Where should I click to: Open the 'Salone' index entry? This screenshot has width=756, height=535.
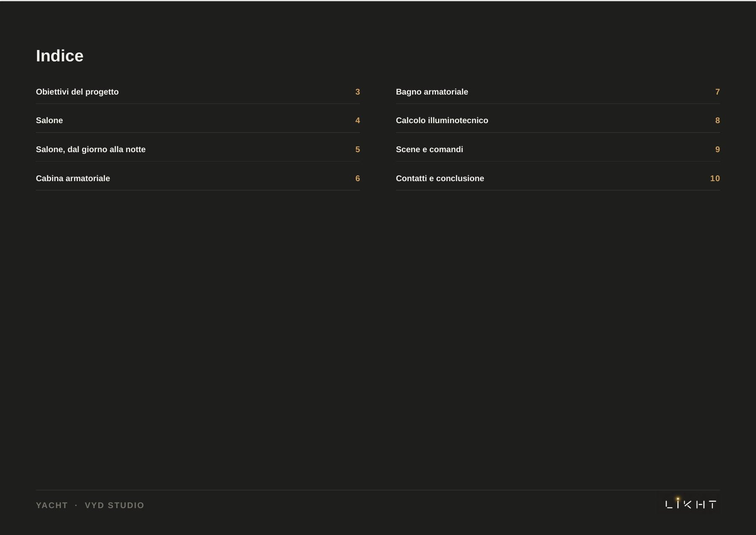pos(198,120)
